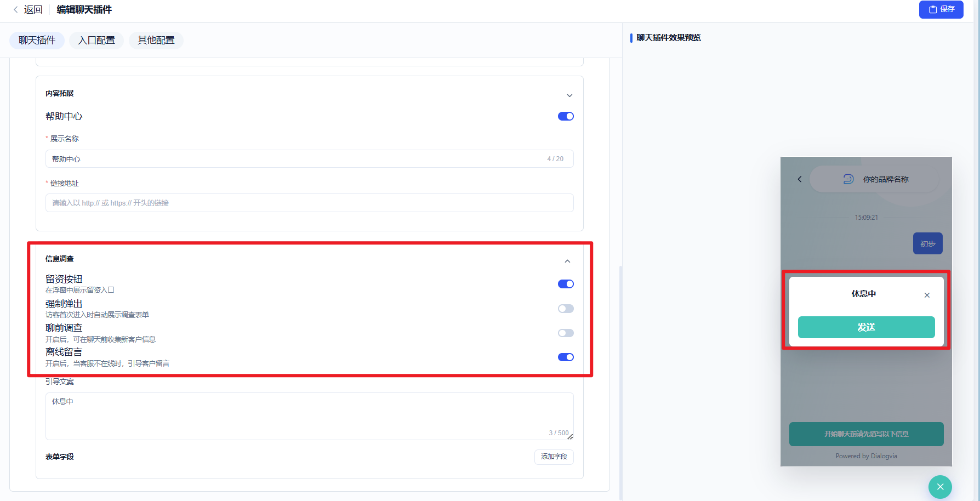The height and width of the screenshot is (501, 980).
Task: Click the 添加字段 button
Action: point(554,457)
